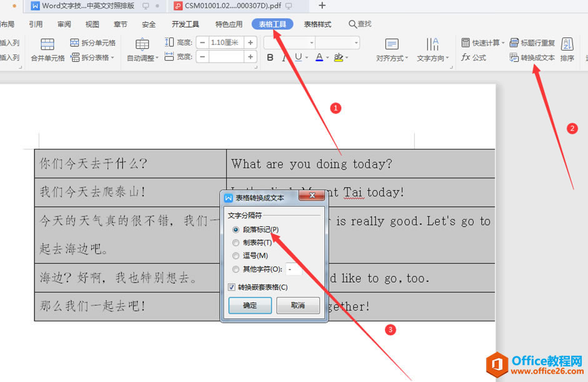This screenshot has width=588, height=382.
Task: Click the fx Formula (公式) button
Action: [x=474, y=58]
